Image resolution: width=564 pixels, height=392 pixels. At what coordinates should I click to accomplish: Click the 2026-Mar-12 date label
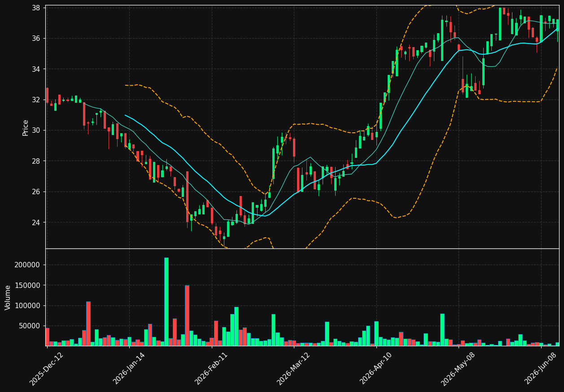(293, 369)
